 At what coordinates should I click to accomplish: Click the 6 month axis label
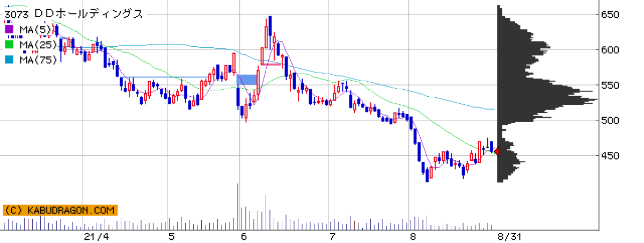point(244,237)
